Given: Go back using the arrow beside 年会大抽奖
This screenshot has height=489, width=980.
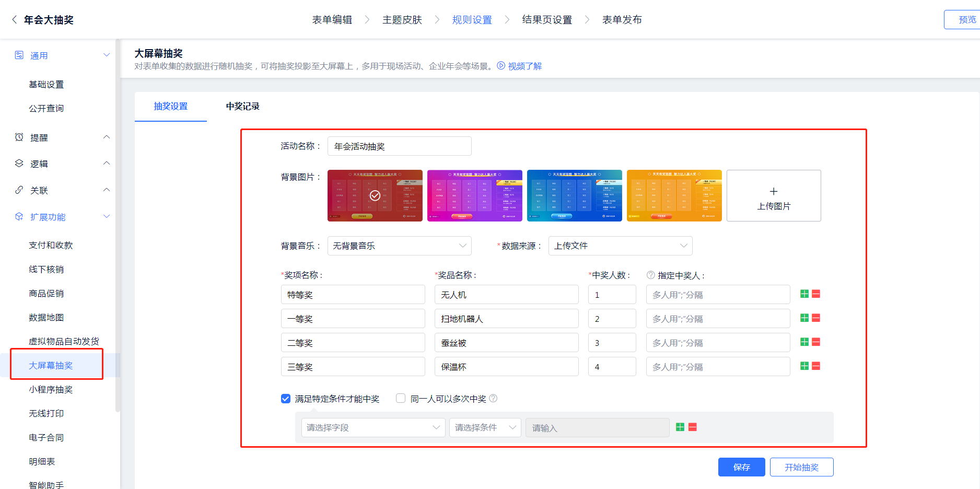Looking at the screenshot, I should tap(14, 20).
